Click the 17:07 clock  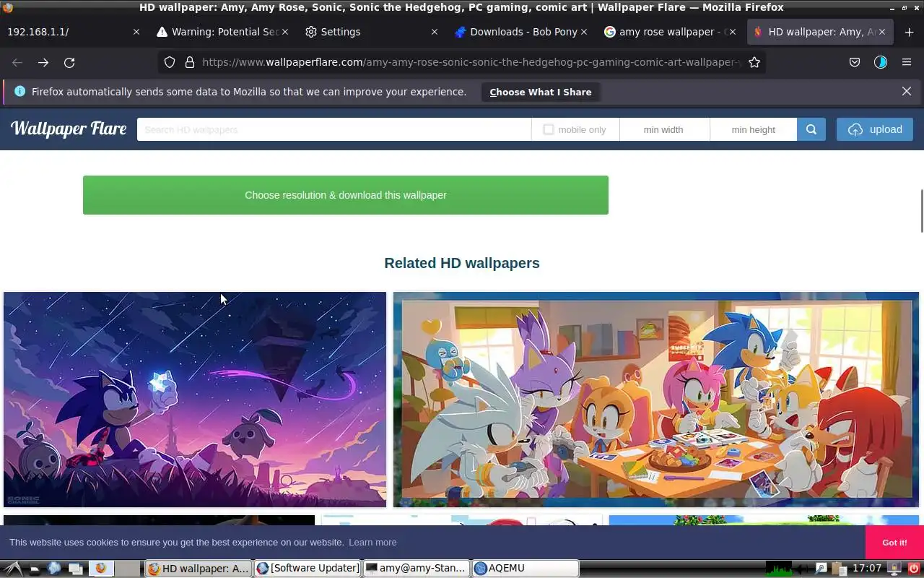click(867, 569)
